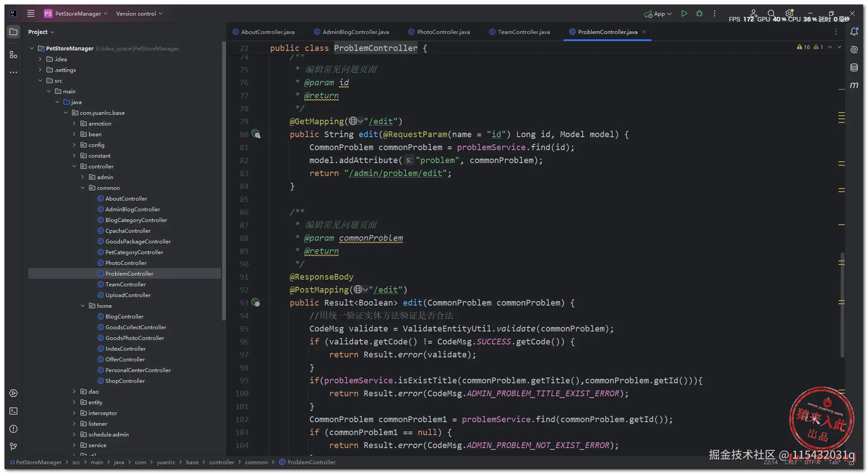Screen dimensions: 868x474
Task: Expand the .idea folder
Action: tap(40, 59)
